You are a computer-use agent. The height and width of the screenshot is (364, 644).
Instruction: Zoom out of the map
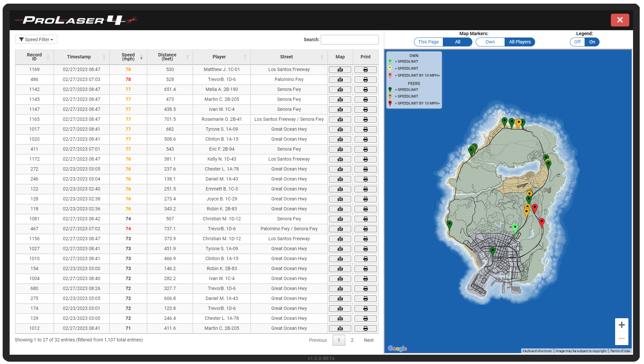(621, 338)
